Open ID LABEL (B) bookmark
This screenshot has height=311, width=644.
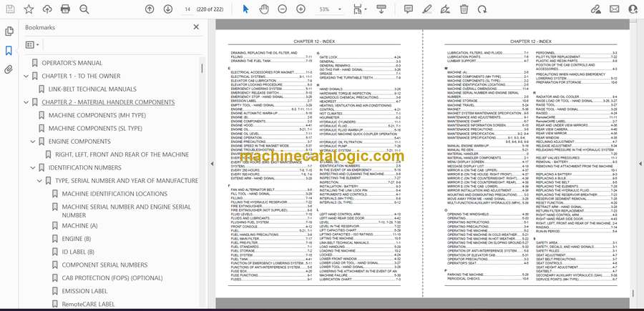78,252
